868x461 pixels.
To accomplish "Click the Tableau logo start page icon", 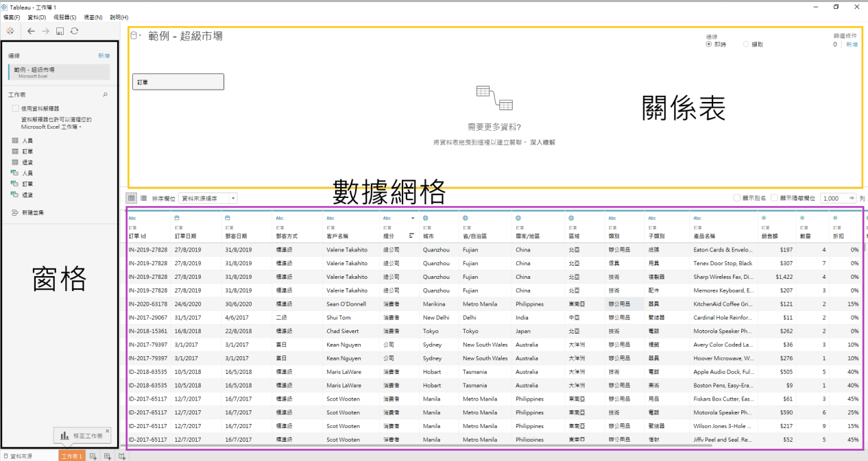I will [x=10, y=31].
